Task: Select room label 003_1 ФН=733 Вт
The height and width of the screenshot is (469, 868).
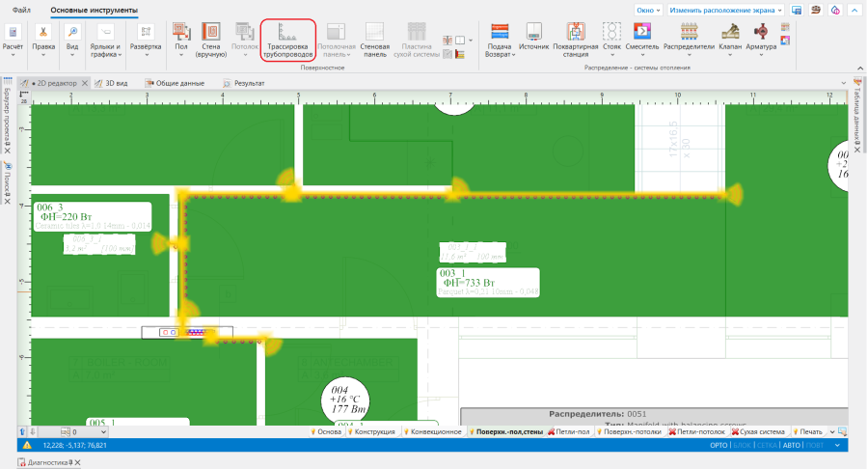Action: 488,283
